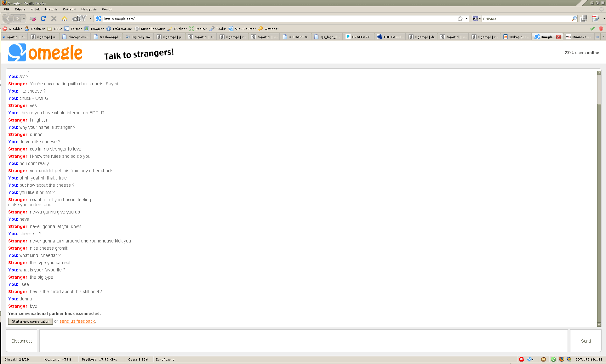This screenshot has width=606, height=364.
Task: Click the Disconnect button
Action: tap(21, 341)
